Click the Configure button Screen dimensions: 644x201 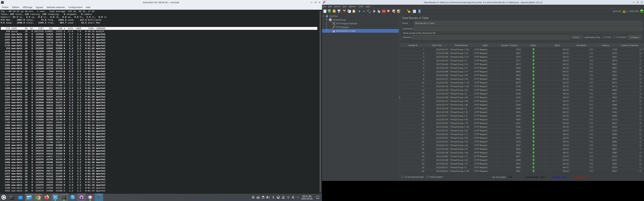click(634, 37)
